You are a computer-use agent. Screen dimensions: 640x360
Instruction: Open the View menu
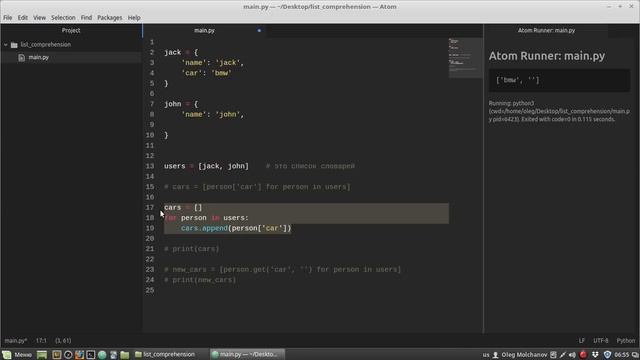(40, 18)
